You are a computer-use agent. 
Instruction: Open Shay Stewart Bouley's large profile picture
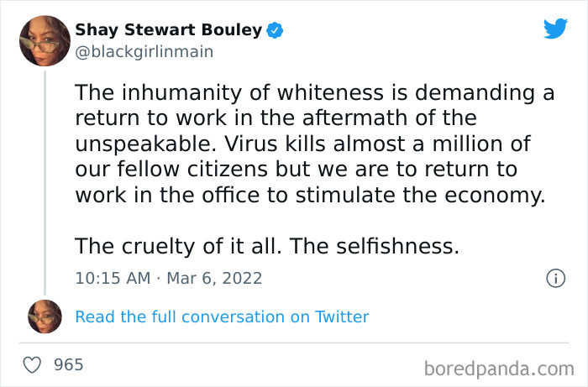click(45, 41)
